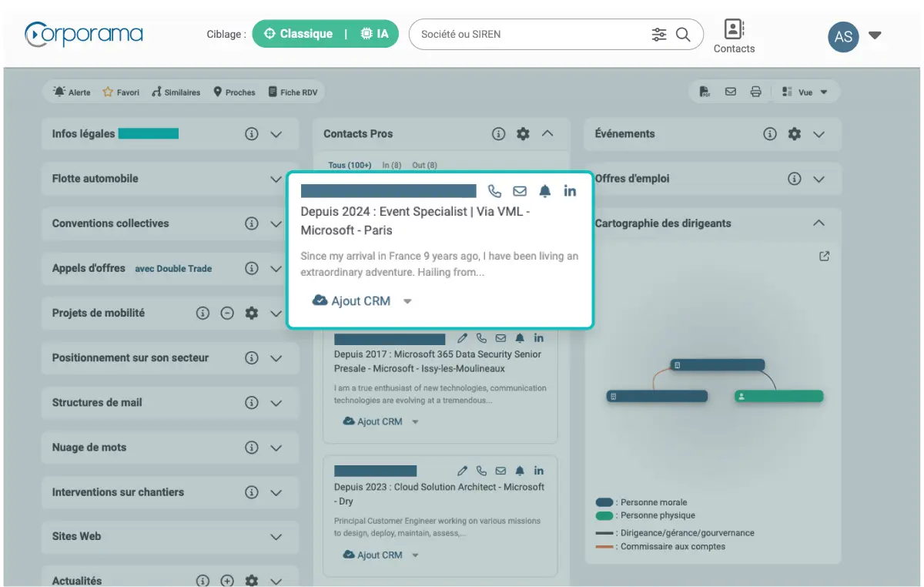Open the account dropdown arrow

[875, 35]
